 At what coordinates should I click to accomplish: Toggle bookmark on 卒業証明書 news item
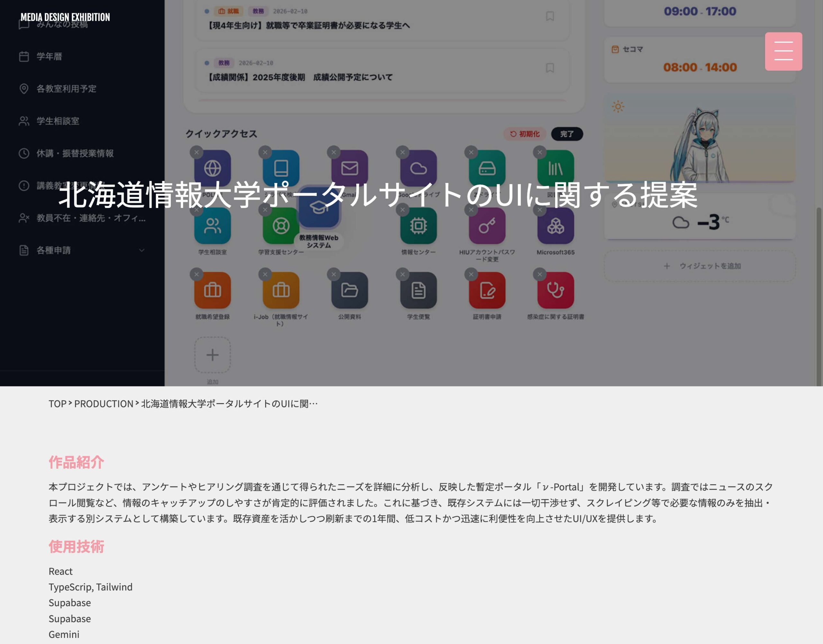(x=550, y=16)
